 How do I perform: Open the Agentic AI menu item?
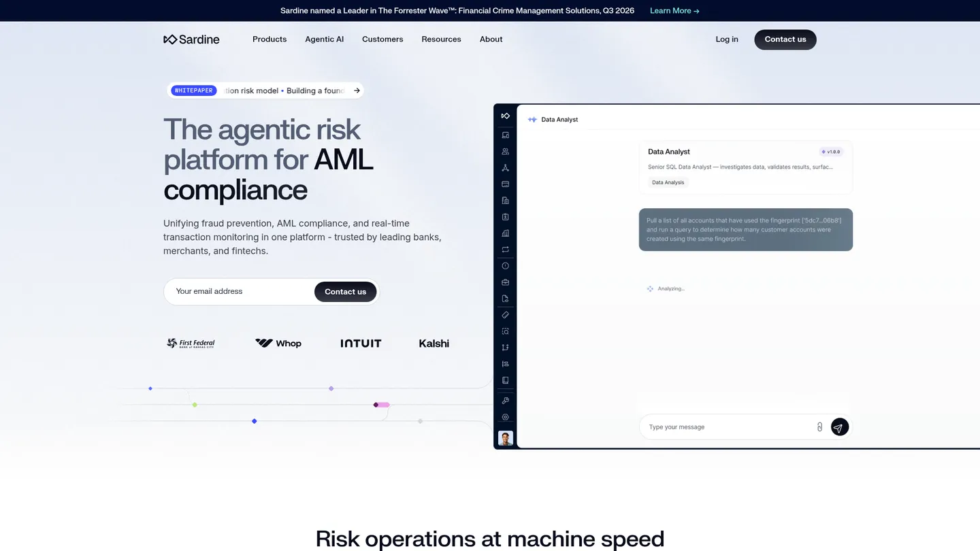tap(324, 39)
